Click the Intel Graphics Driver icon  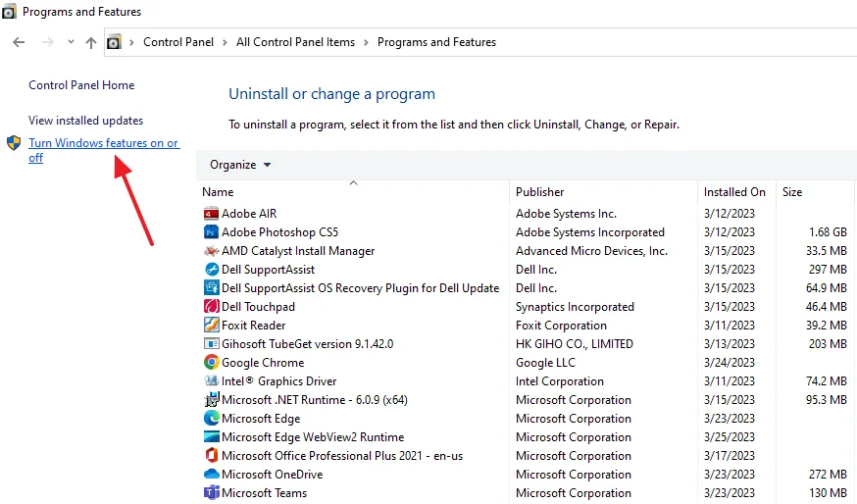click(211, 381)
